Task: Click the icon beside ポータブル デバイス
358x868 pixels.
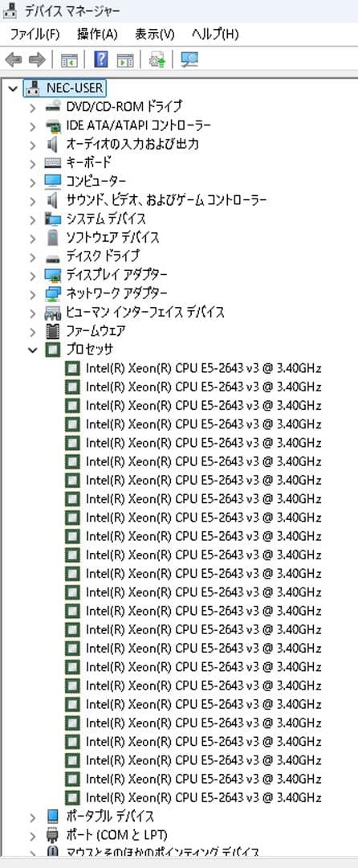Action: click(x=53, y=817)
